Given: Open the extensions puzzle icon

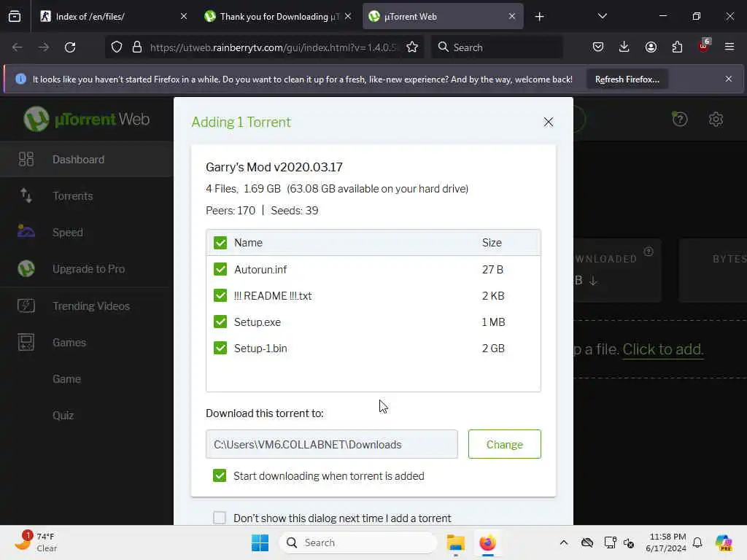Looking at the screenshot, I should tap(677, 47).
